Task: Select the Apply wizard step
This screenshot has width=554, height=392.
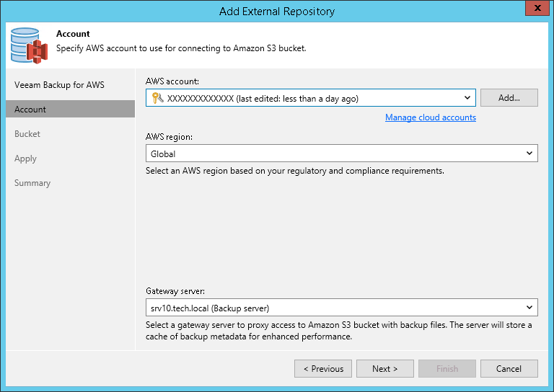Action: point(25,159)
